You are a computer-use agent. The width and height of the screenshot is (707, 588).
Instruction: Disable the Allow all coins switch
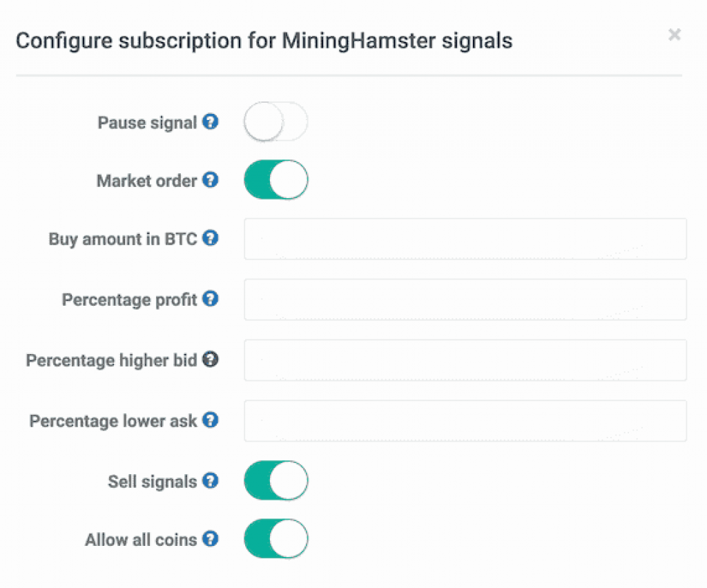tap(276, 539)
